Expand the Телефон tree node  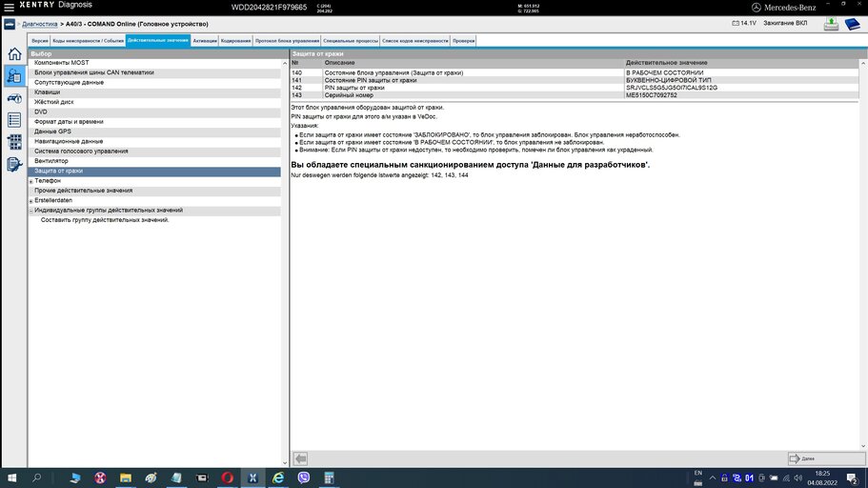click(x=31, y=181)
